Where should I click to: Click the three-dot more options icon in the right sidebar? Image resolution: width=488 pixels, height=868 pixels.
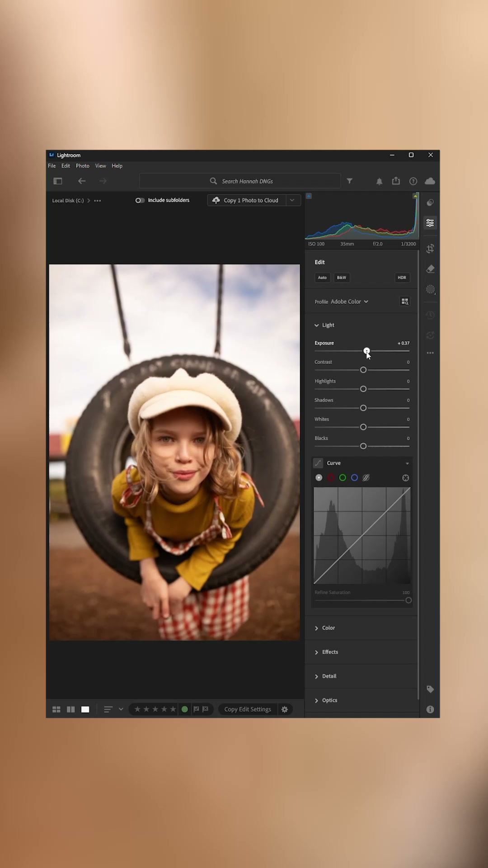[x=430, y=353]
